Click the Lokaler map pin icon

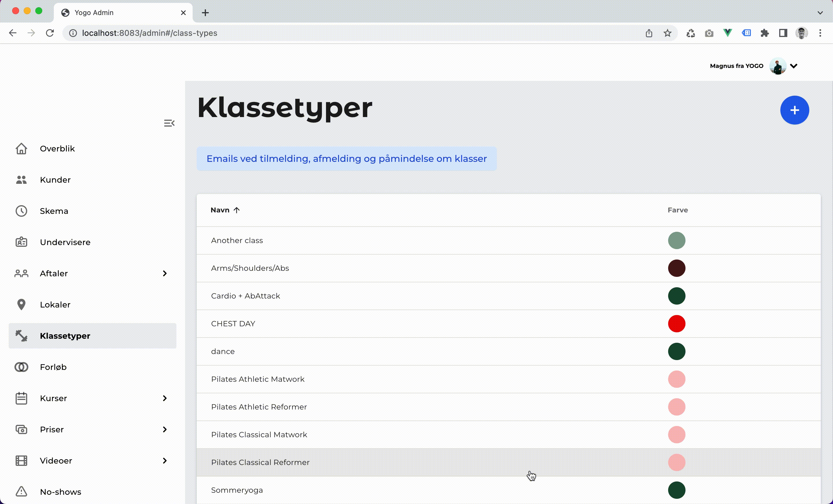tap(21, 304)
